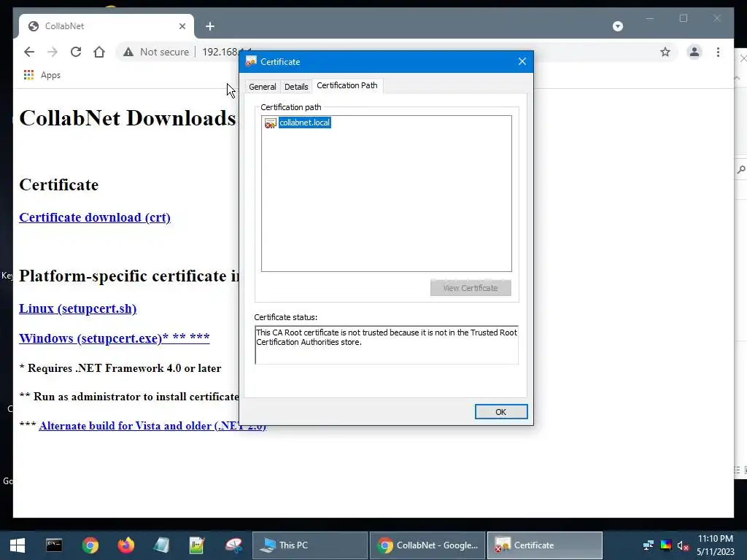
Task: Click the CollabNet Downloads heading
Action: click(127, 118)
